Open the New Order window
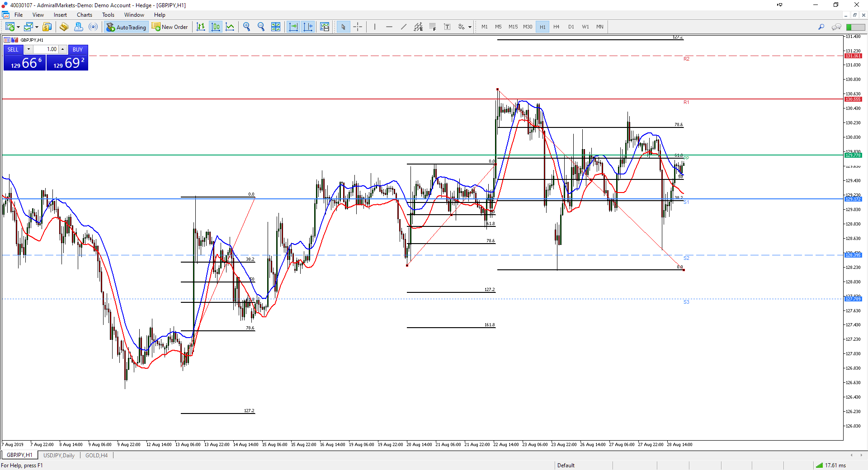 point(170,27)
